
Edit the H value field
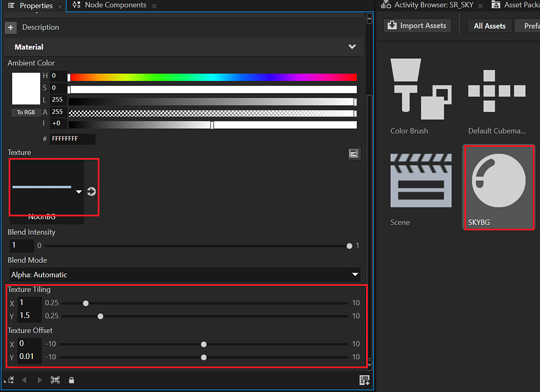(x=58, y=76)
